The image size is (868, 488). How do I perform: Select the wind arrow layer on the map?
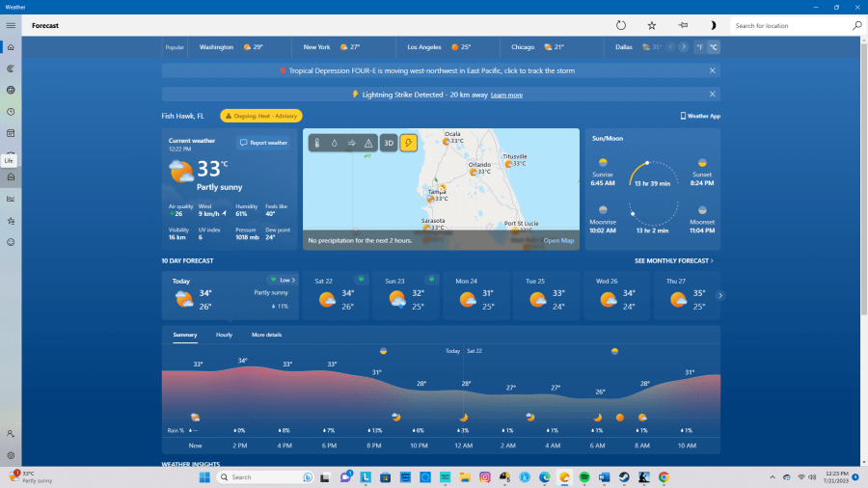pyautogui.click(x=352, y=143)
